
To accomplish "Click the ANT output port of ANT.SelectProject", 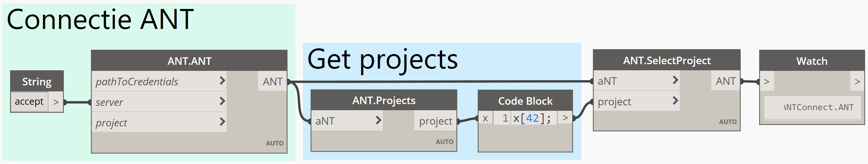I will (x=725, y=81).
